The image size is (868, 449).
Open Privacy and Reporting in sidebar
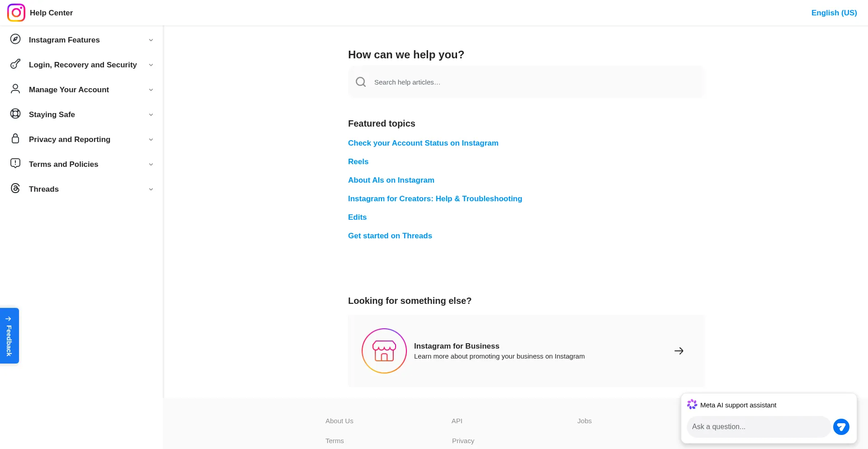point(70,139)
